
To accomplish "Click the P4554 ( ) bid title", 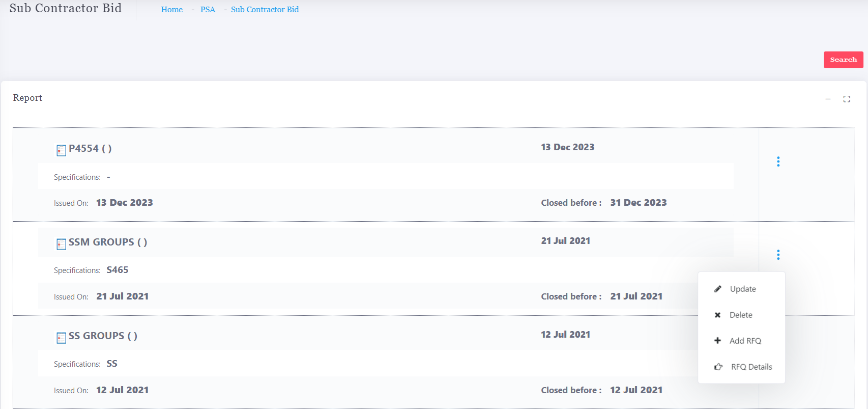I will (x=90, y=148).
